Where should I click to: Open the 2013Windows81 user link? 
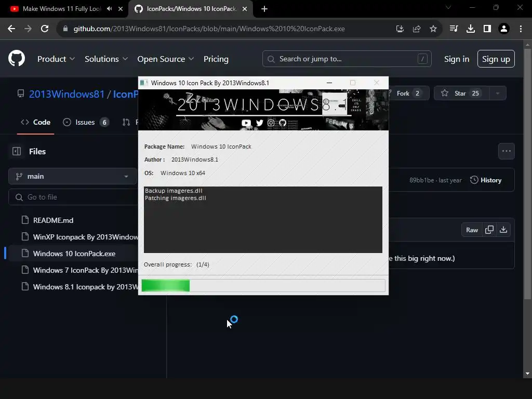67,94
